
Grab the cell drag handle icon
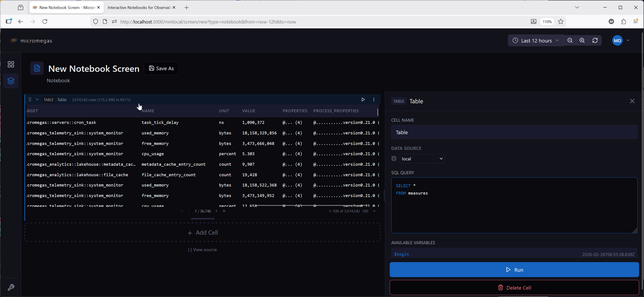click(30, 100)
